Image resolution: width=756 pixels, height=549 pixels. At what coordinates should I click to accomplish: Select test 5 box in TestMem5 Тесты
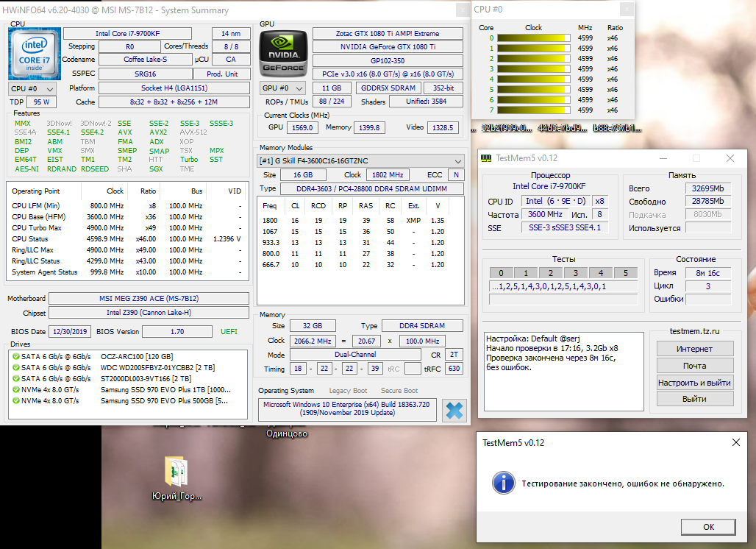point(626,273)
